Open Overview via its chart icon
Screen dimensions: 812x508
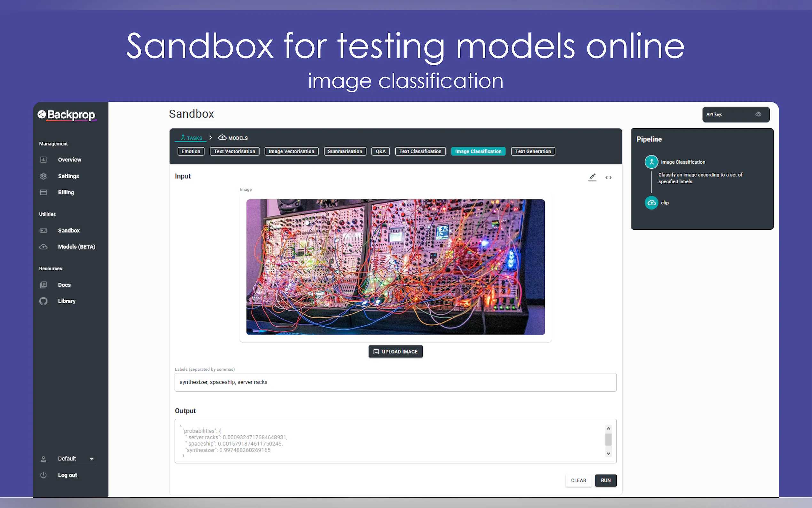click(x=43, y=160)
